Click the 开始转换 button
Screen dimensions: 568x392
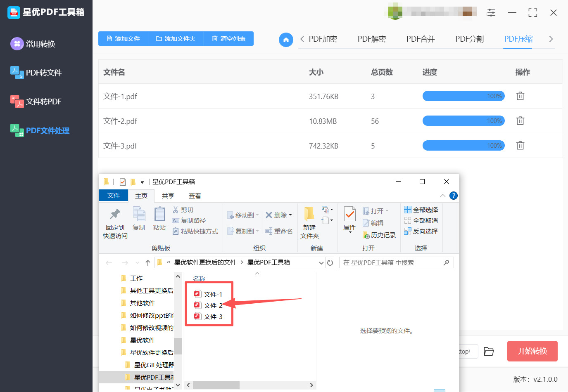532,351
